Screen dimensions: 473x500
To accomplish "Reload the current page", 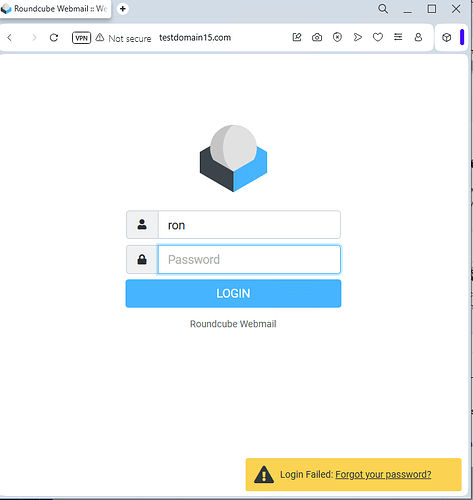I will point(54,38).
